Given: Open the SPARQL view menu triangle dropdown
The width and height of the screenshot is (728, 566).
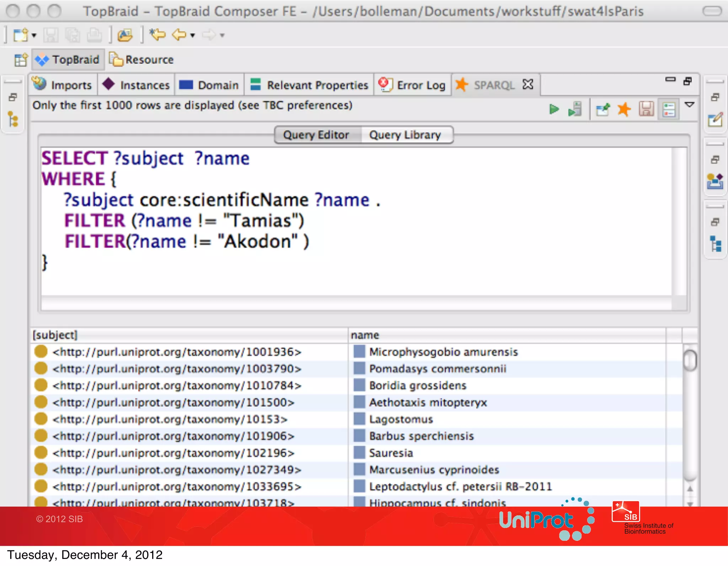Looking at the screenshot, I should [689, 105].
